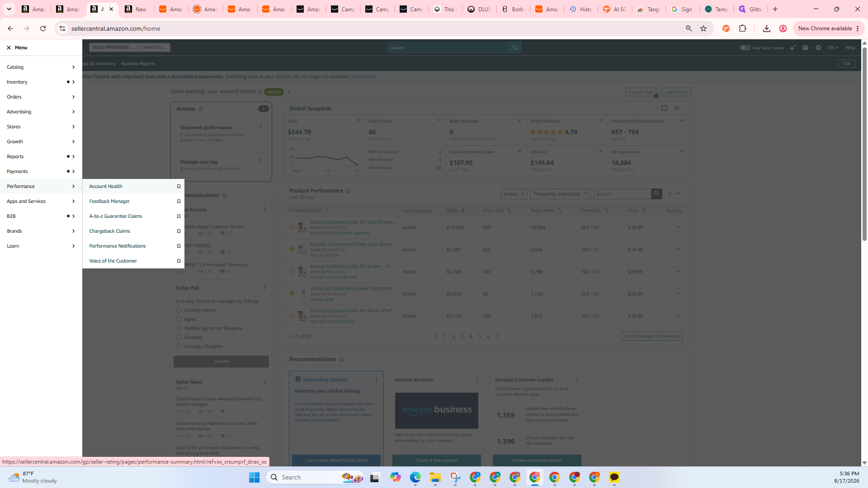Collapse the Product Performance panel

coord(679,193)
